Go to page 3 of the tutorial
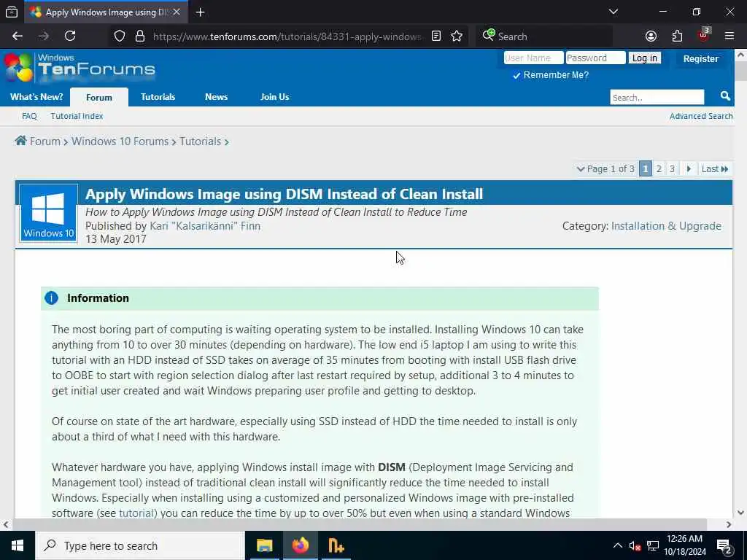Screen dimensions: 747x560 point(672,168)
